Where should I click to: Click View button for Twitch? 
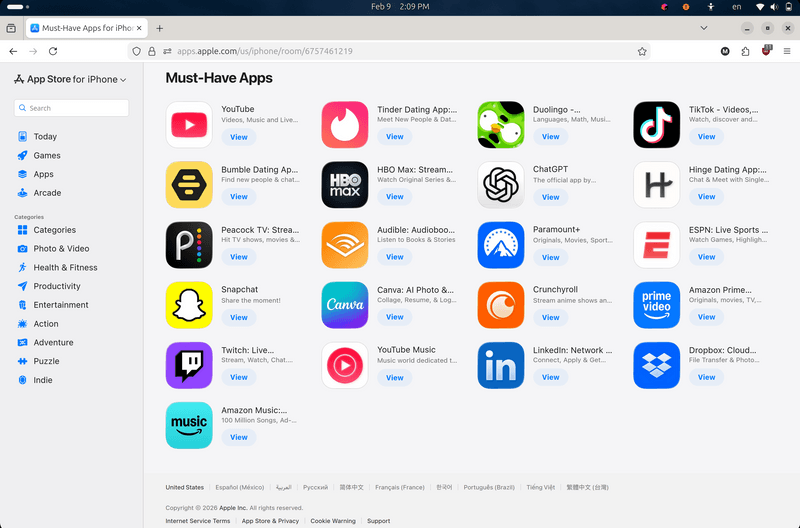pyautogui.click(x=239, y=377)
